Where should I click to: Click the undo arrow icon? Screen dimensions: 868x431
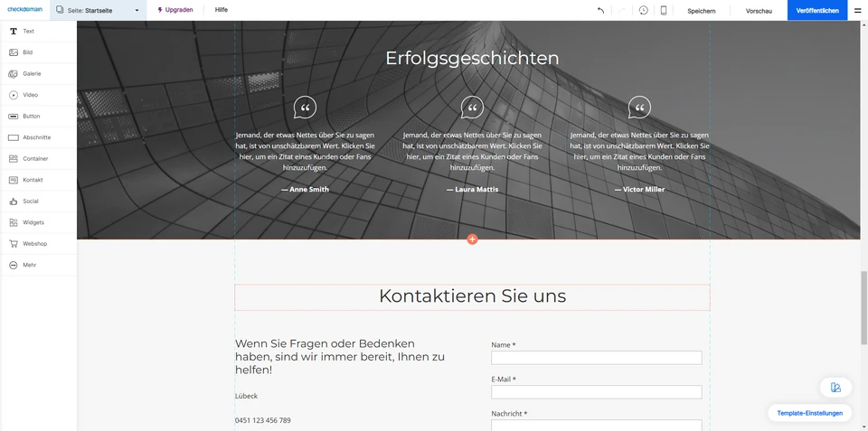tap(600, 11)
